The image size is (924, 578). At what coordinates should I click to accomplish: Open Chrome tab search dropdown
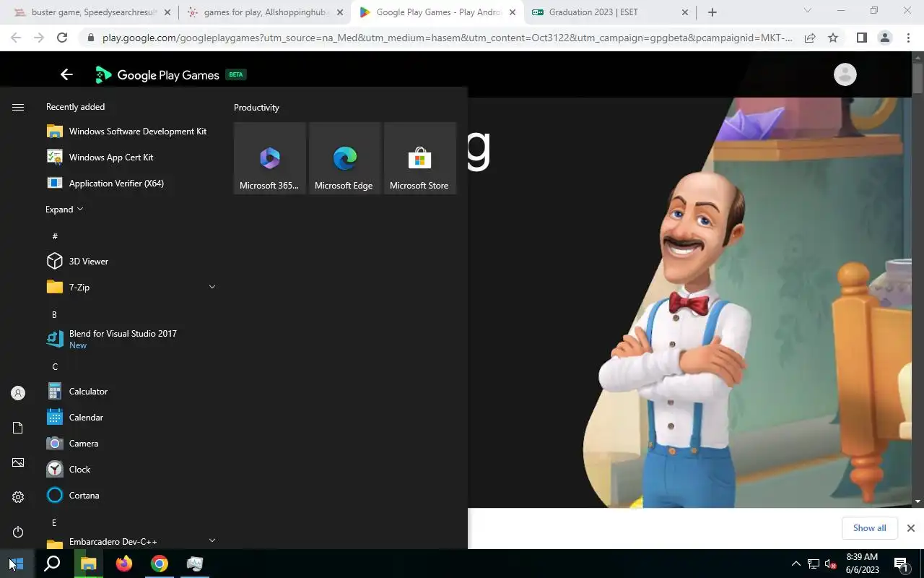[808, 11]
